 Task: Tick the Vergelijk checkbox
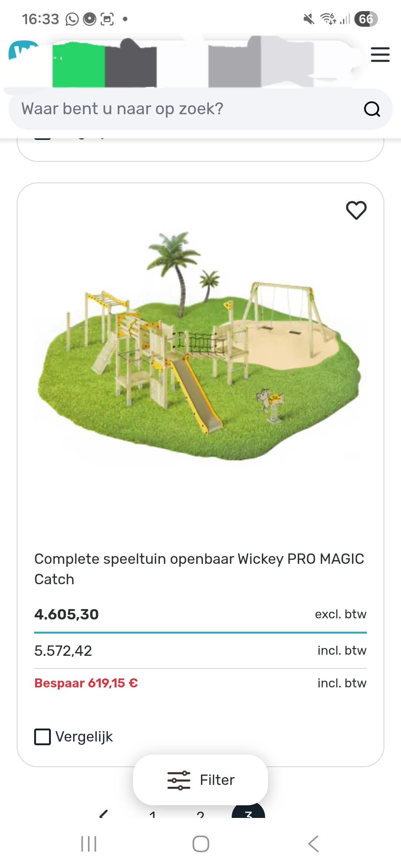[43, 737]
